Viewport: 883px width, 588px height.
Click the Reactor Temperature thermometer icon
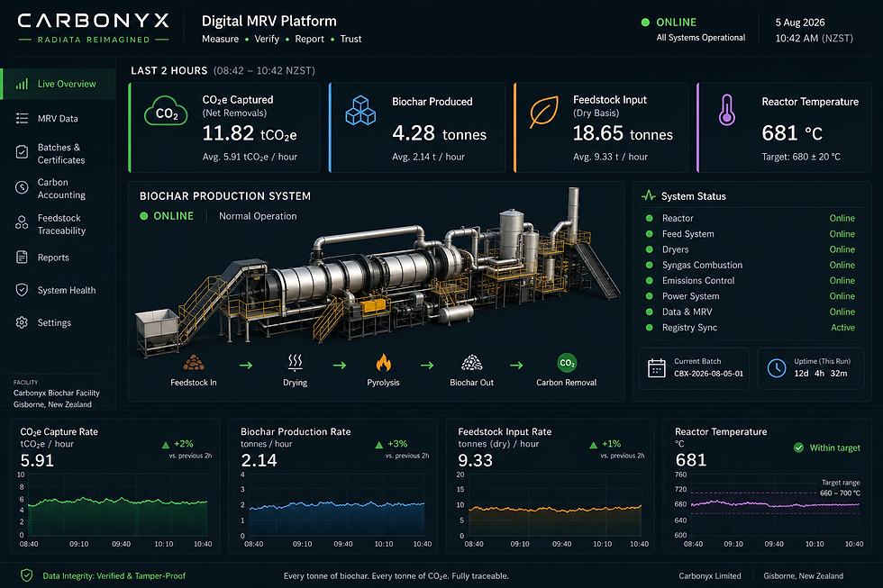pyautogui.click(x=727, y=110)
